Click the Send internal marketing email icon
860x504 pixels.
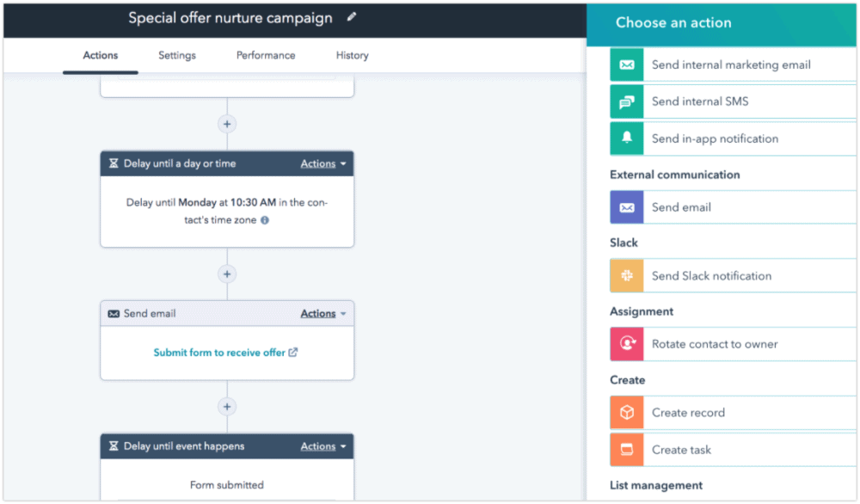(627, 65)
